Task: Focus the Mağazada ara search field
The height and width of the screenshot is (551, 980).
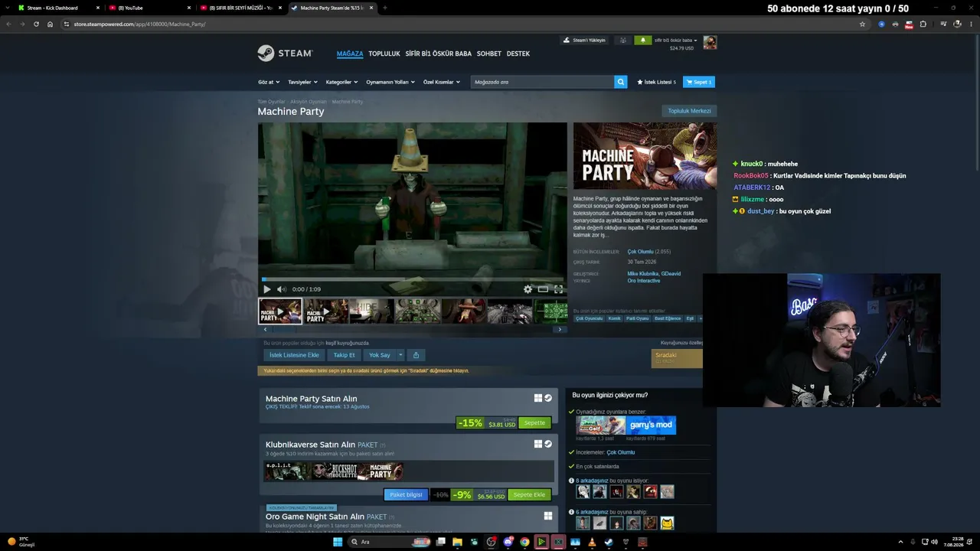Action: [x=543, y=82]
